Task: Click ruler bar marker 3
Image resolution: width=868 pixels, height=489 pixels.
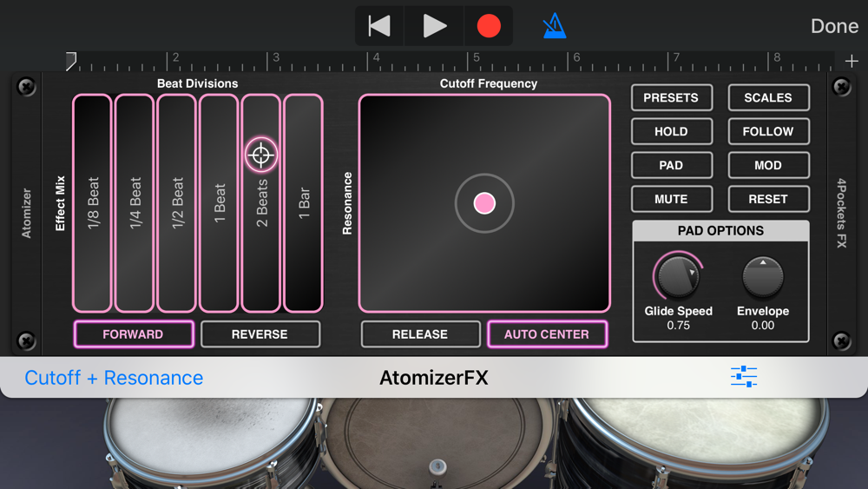Action: 275,57
